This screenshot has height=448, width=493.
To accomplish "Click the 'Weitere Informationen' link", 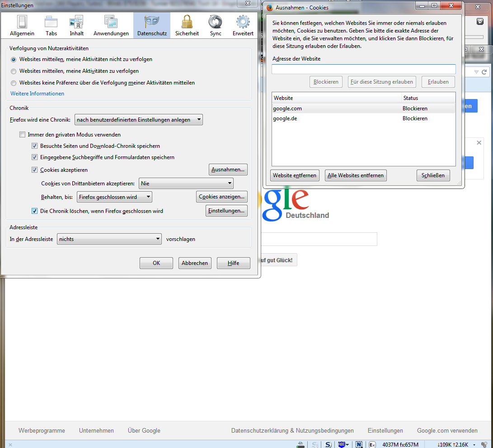I will [x=37, y=94].
